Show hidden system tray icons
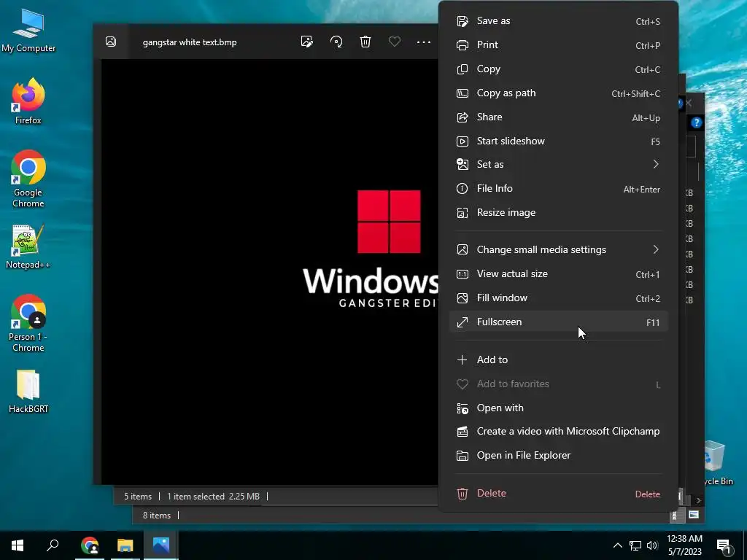The width and height of the screenshot is (747, 560). tap(617, 545)
